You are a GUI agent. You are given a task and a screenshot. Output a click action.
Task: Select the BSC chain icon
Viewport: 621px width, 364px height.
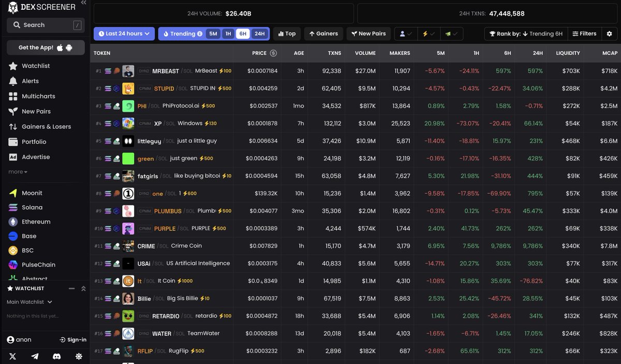[13, 250]
